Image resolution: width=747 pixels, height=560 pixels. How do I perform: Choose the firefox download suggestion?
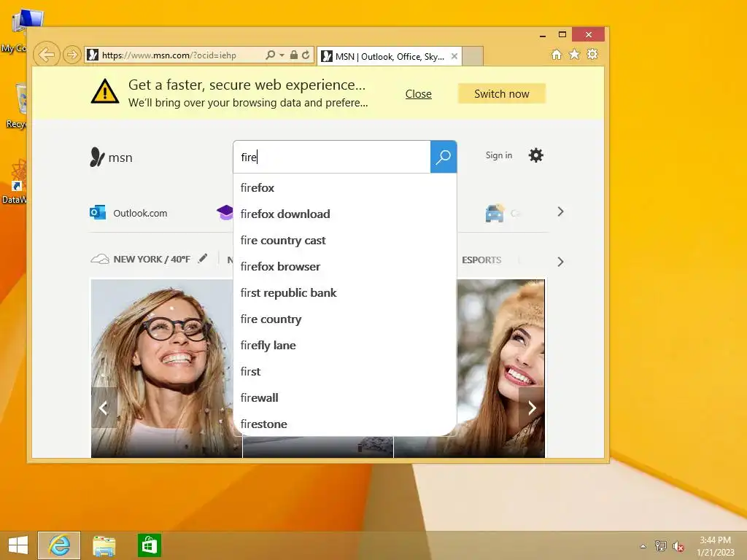tap(344, 214)
